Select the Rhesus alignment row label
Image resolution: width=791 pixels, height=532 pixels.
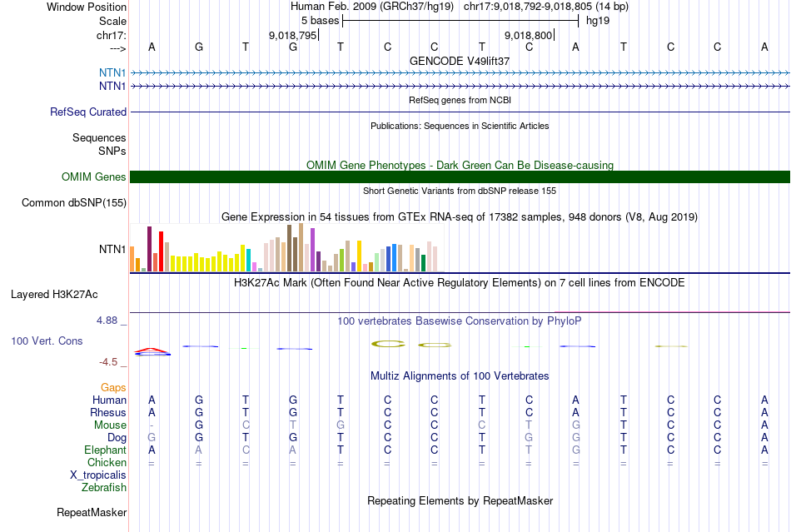[108, 412]
